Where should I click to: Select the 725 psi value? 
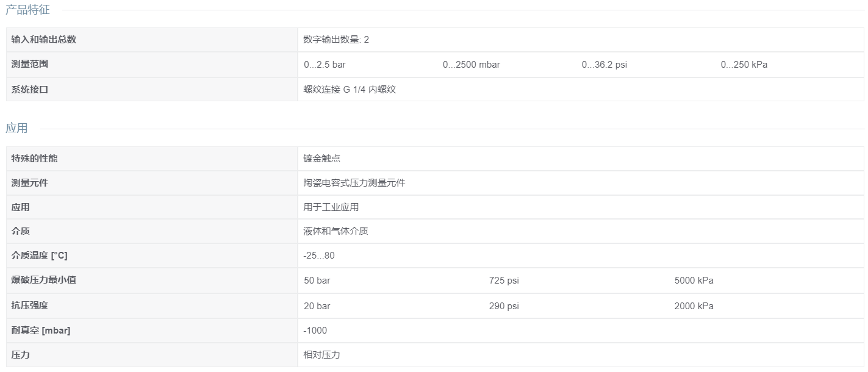tap(504, 281)
